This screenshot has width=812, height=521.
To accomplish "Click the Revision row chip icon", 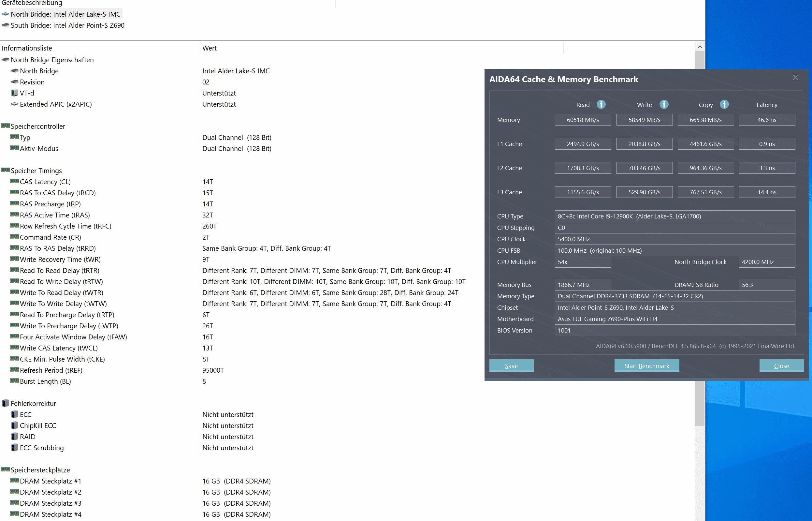I will 15,82.
